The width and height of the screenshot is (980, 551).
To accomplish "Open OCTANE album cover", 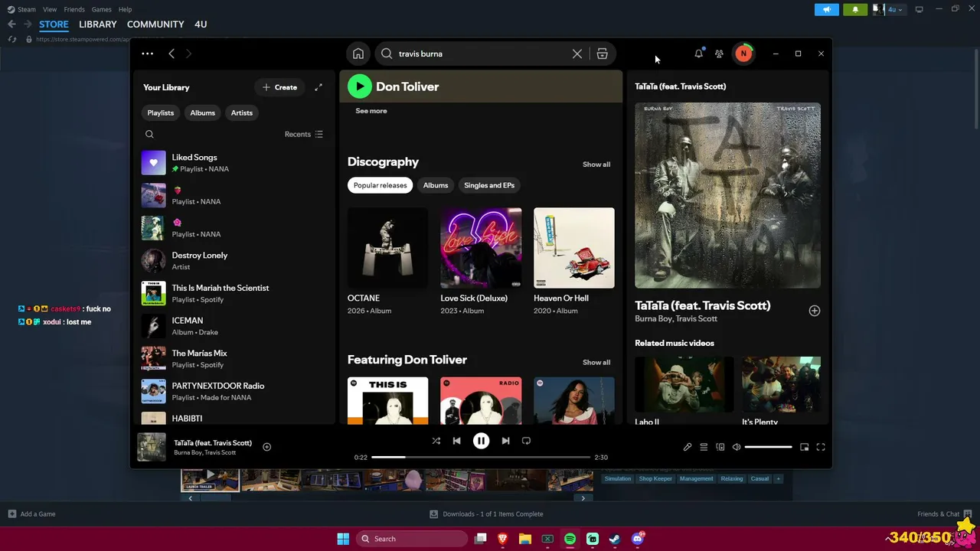I will 387,248.
